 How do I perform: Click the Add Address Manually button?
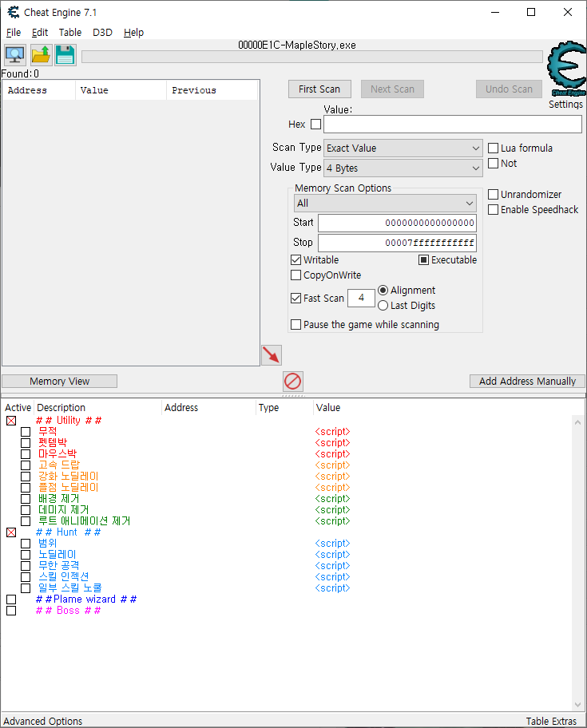pyautogui.click(x=527, y=382)
